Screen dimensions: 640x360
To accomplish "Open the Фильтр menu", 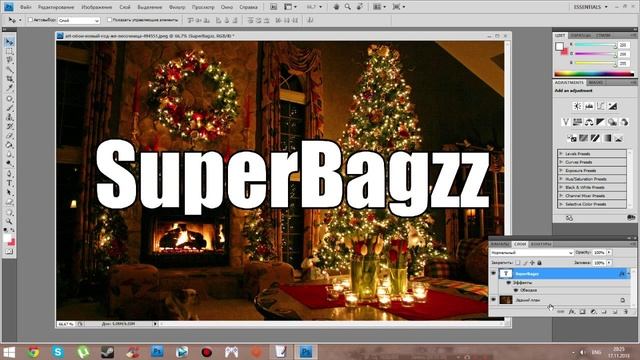I will (177, 7).
